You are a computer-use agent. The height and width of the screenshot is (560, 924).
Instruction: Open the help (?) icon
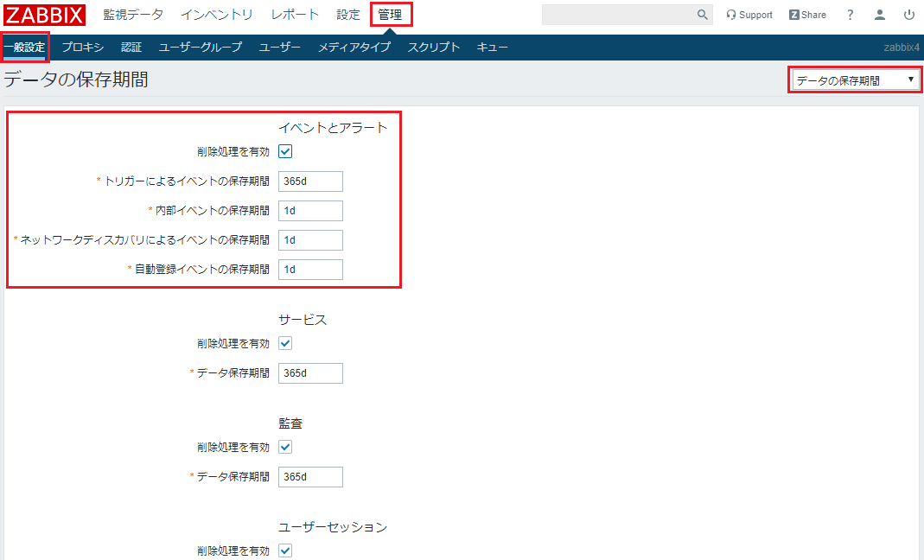point(850,14)
